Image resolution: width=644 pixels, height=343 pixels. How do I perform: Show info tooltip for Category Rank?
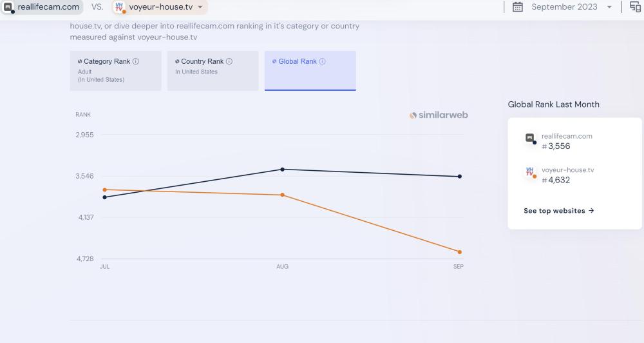coord(136,62)
